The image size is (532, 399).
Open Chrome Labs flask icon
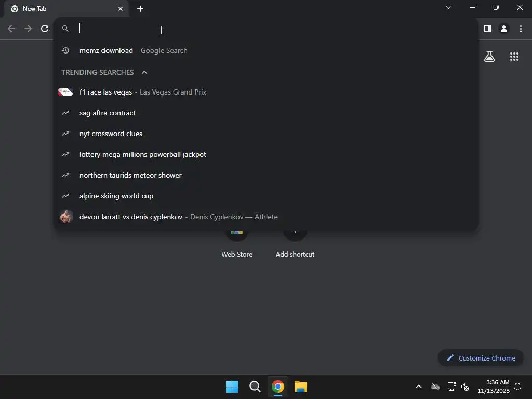(x=489, y=57)
